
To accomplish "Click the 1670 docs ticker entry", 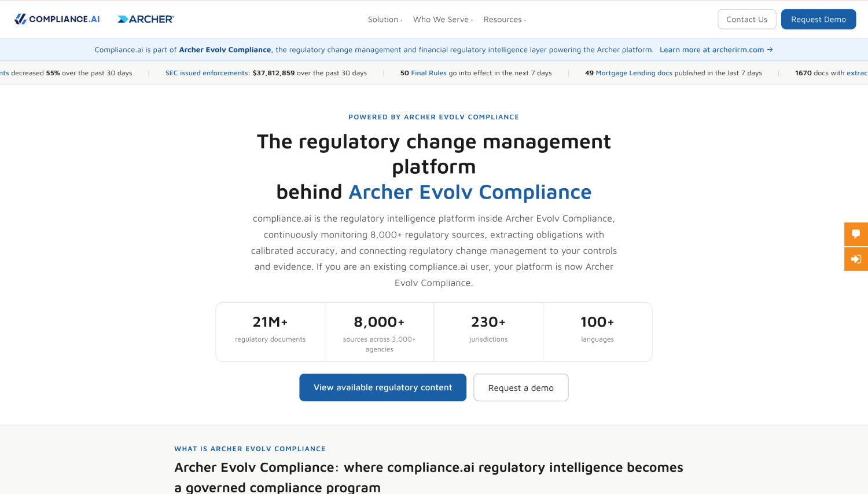I will point(831,73).
